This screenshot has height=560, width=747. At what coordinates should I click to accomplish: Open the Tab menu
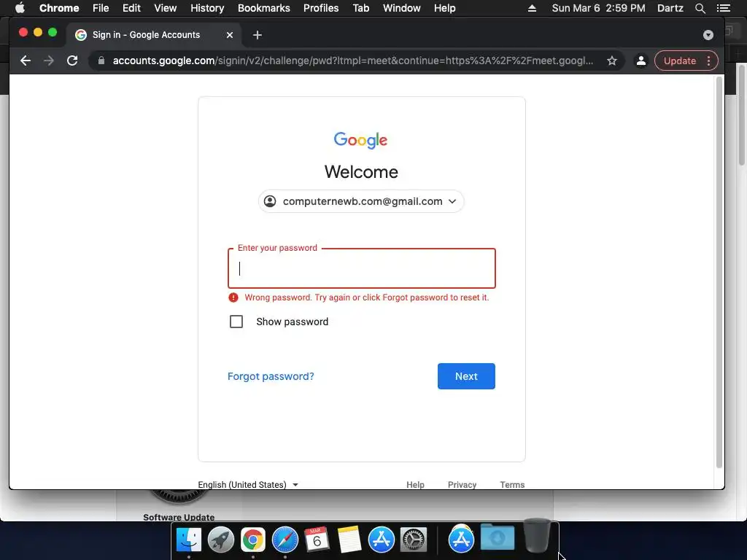click(x=361, y=8)
